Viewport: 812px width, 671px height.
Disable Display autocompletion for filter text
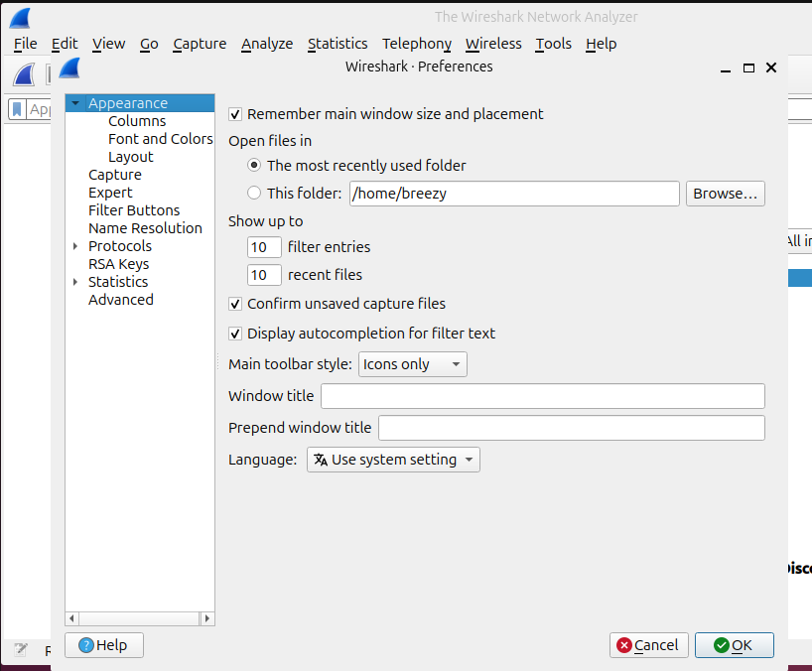pyautogui.click(x=235, y=334)
